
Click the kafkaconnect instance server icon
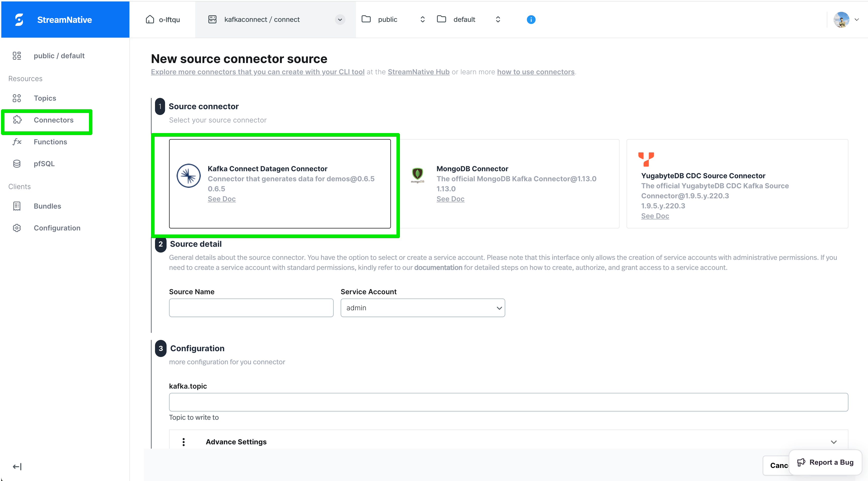pos(212,20)
